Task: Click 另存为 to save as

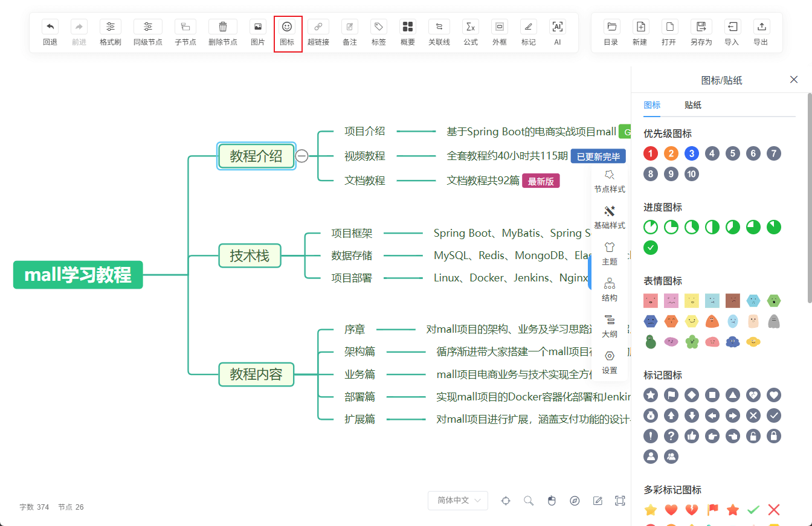Action: point(701,33)
